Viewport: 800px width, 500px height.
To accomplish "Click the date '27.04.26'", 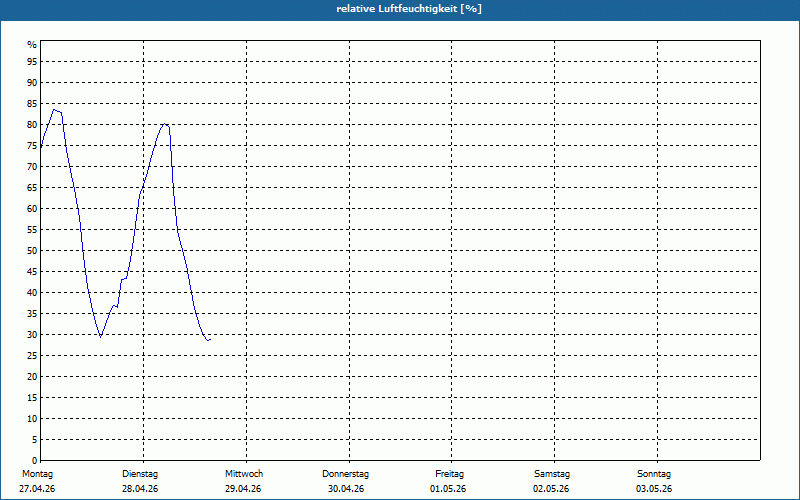I will pos(37,489).
